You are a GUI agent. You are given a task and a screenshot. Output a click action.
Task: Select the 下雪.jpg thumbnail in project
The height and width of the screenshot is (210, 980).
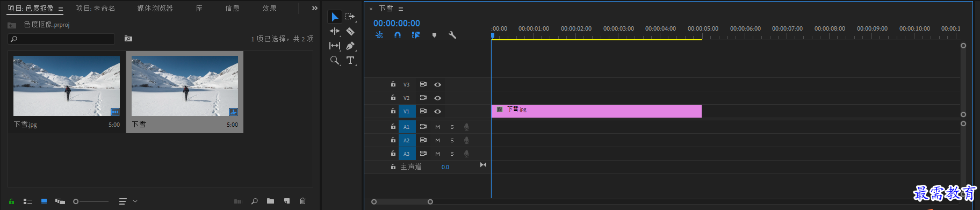pos(67,86)
